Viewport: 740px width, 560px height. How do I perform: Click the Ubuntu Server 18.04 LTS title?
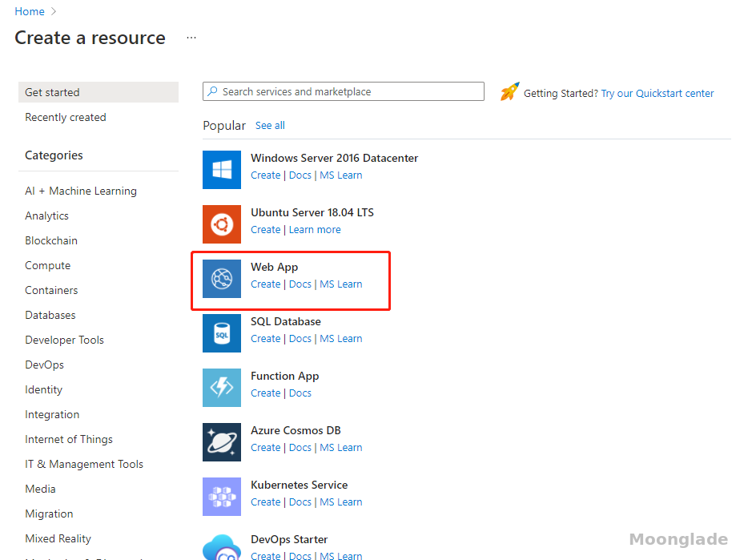point(312,212)
